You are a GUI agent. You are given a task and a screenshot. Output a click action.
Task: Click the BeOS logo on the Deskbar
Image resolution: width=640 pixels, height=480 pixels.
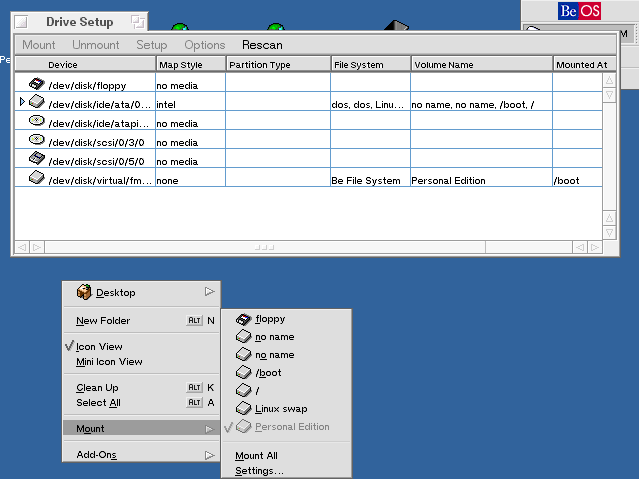click(580, 11)
